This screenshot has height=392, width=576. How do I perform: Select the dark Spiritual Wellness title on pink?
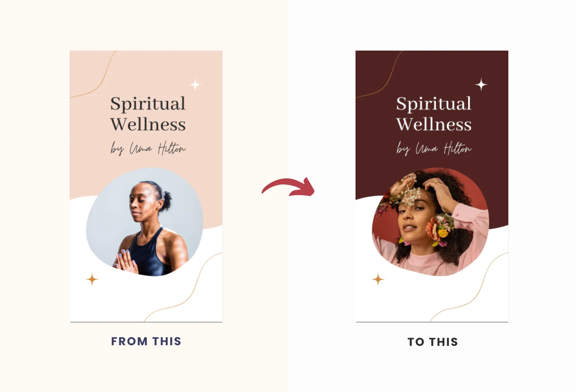tap(148, 113)
